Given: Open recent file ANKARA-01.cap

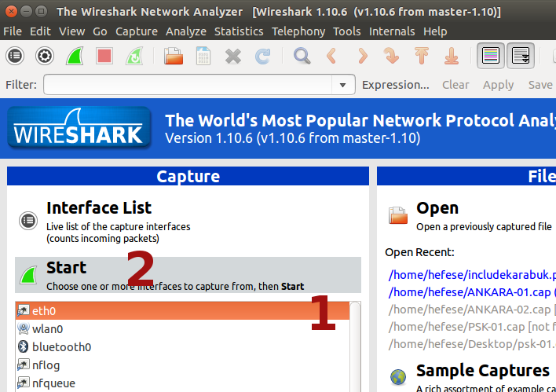Looking at the screenshot, I should point(472,292).
